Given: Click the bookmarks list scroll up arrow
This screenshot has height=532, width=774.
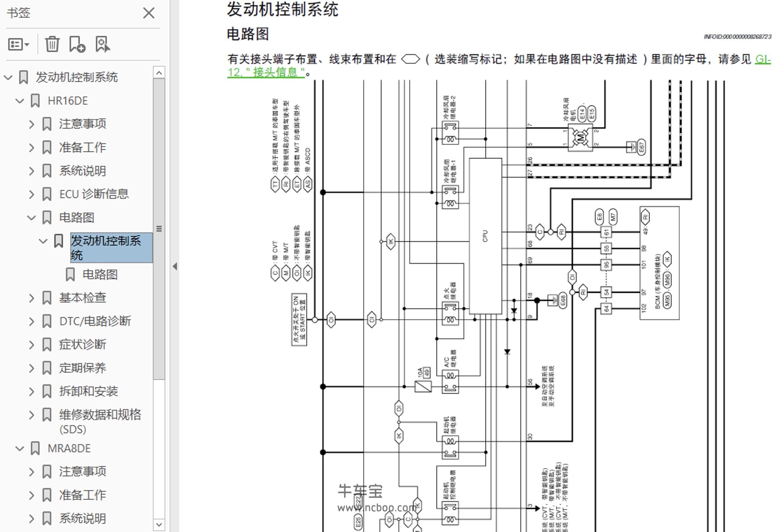Looking at the screenshot, I should click(159, 73).
